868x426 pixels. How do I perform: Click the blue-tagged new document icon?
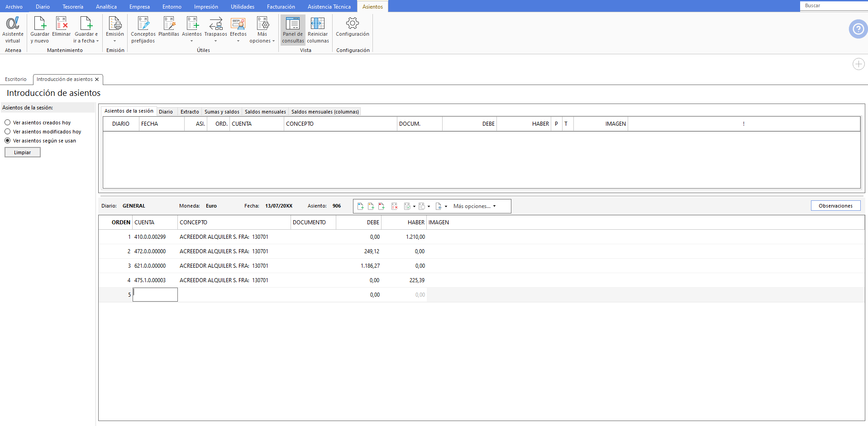[x=361, y=206]
